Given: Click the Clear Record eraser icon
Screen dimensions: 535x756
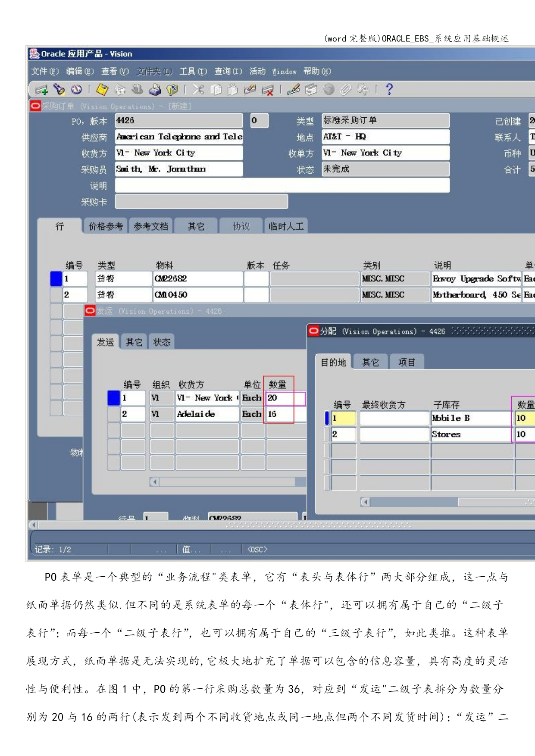Looking at the screenshot, I should pos(250,90).
